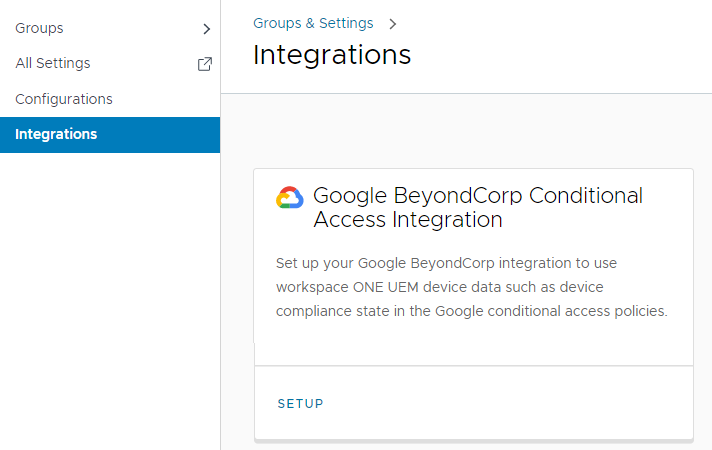
Task: Click the Integrations page heading
Action: [332, 55]
